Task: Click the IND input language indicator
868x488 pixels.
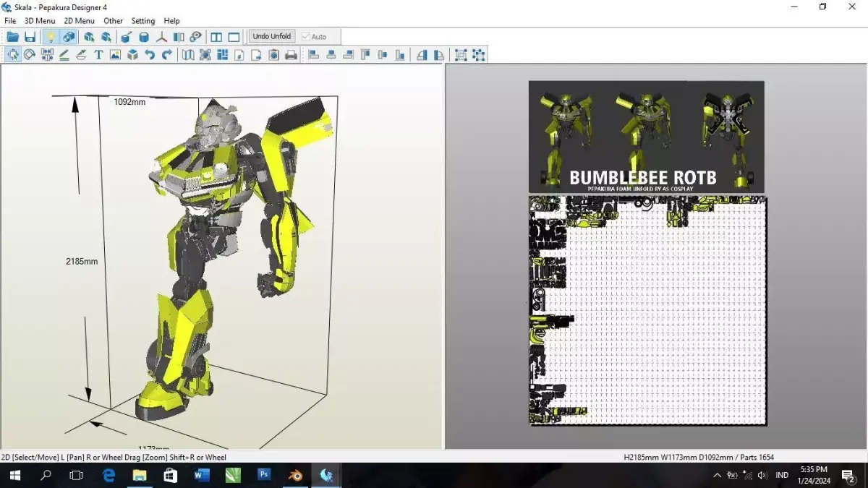Action: click(x=782, y=475)
